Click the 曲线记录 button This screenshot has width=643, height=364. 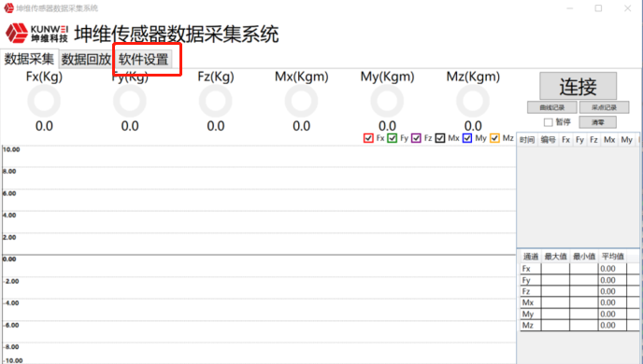pos(552,107)
